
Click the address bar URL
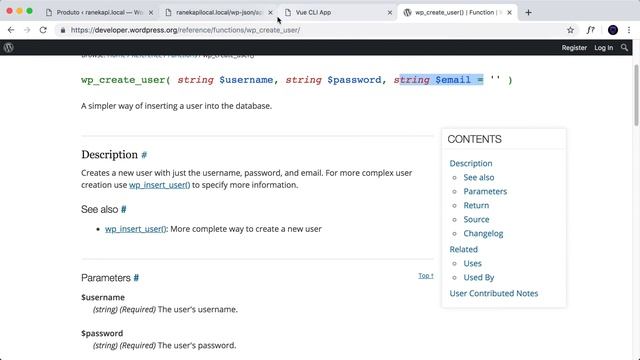[185, 30]
